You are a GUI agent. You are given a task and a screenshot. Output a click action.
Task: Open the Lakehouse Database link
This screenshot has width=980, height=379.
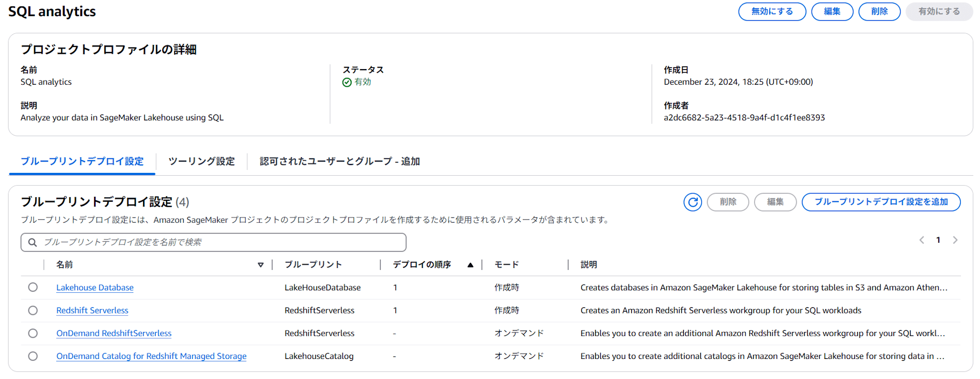point(95,287)
